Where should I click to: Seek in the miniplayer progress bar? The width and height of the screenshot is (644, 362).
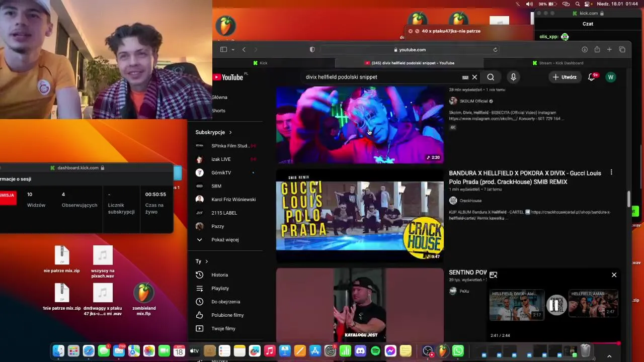point(554,344)
